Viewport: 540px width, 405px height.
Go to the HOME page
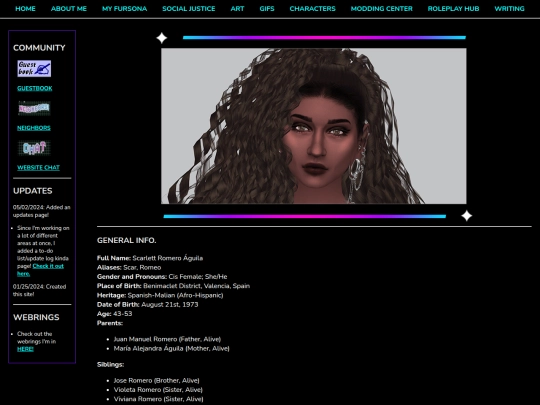click(x=25, y=9)
